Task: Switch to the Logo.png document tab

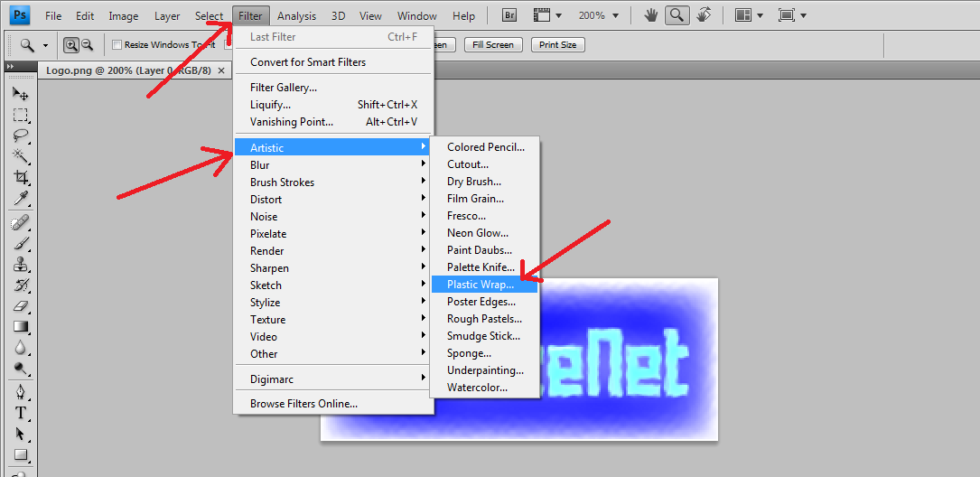Action: click(129, 70)
